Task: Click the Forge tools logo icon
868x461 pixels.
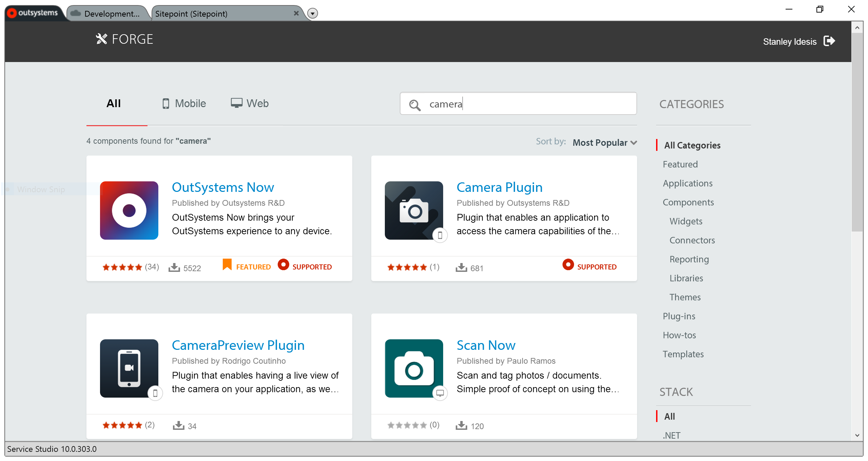Action: [x=101, y=39]
